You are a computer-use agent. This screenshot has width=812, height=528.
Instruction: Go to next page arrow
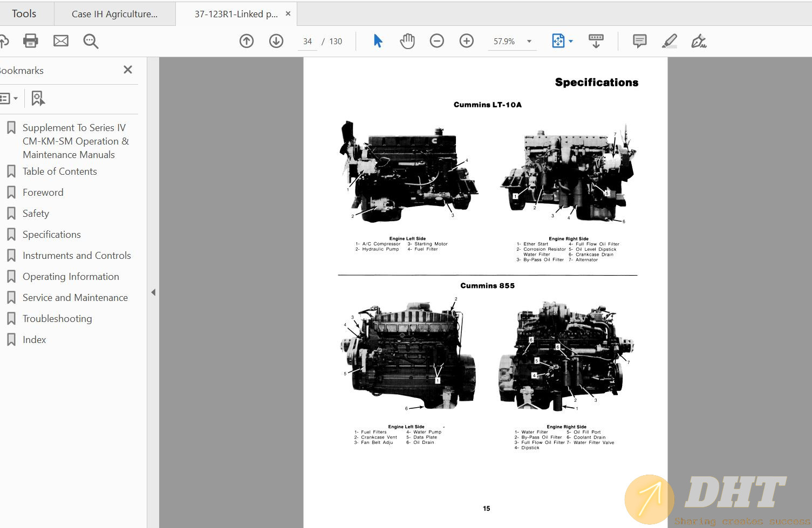point(276,41)
